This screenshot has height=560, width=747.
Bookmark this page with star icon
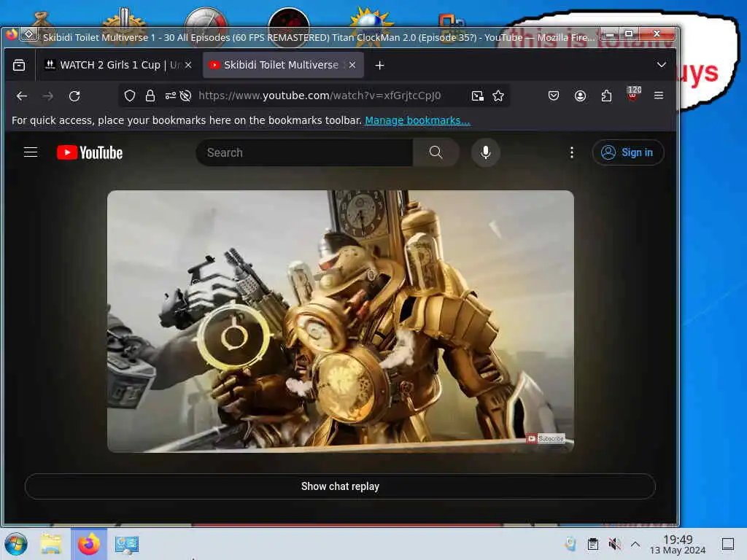pyautogui.click(x=498, y=96)
